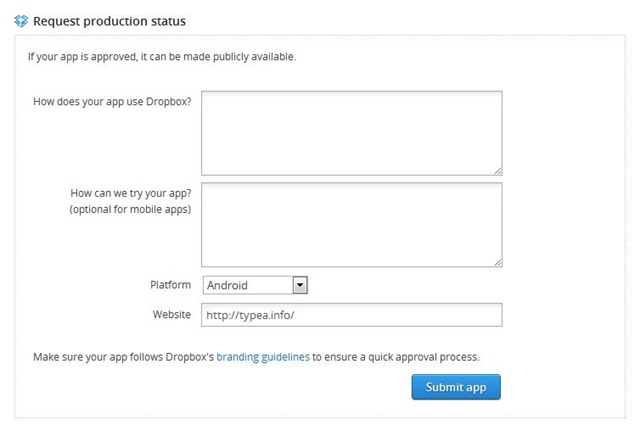640x431 pixels.
Task: Click into the Website URL field
Action: [x=351, y=315]
